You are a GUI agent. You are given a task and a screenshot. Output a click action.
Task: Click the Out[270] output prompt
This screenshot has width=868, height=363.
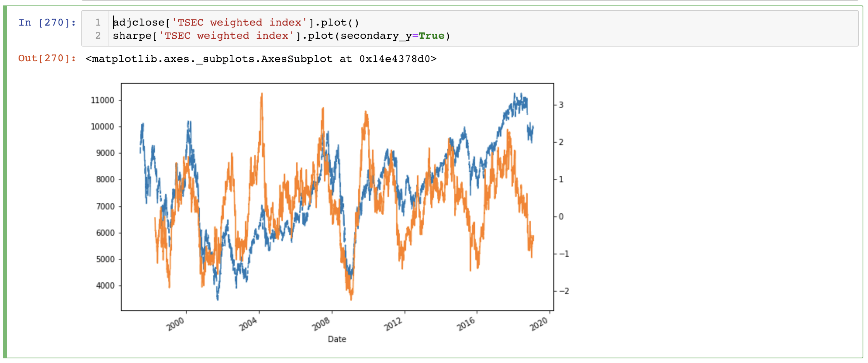pyautogui.click(x=47, y=59)
